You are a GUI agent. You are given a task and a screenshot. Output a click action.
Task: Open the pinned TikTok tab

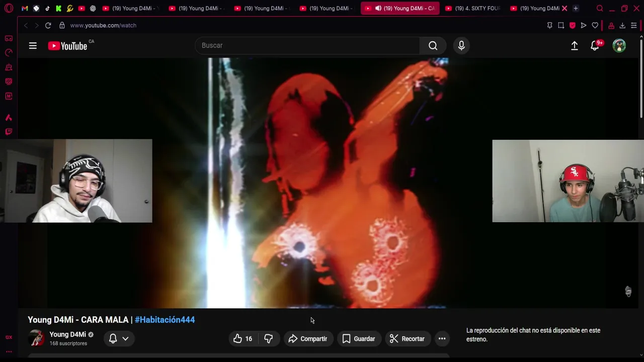pos(47,9)
